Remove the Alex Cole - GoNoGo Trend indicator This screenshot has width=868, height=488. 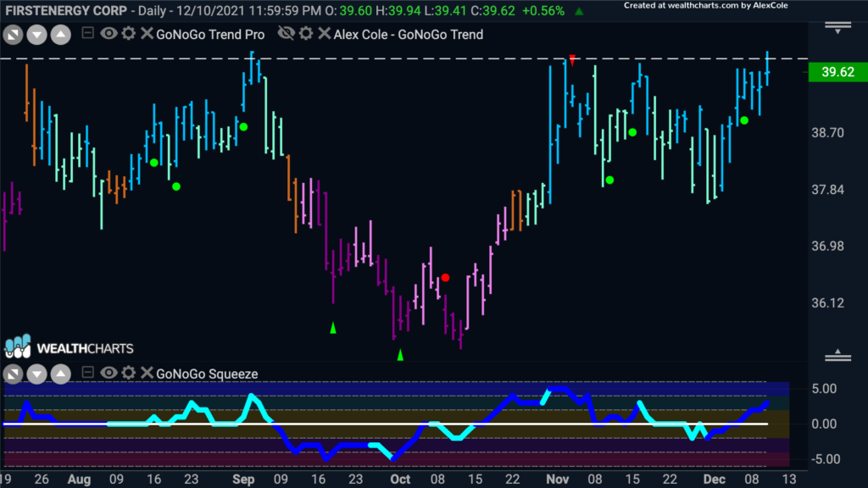pos(325,33)
